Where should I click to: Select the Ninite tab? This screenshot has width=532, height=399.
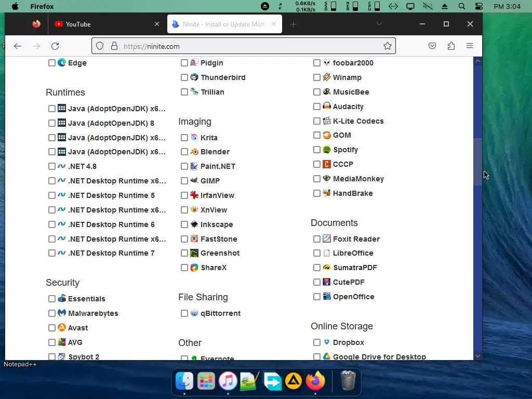click(224, 24)
